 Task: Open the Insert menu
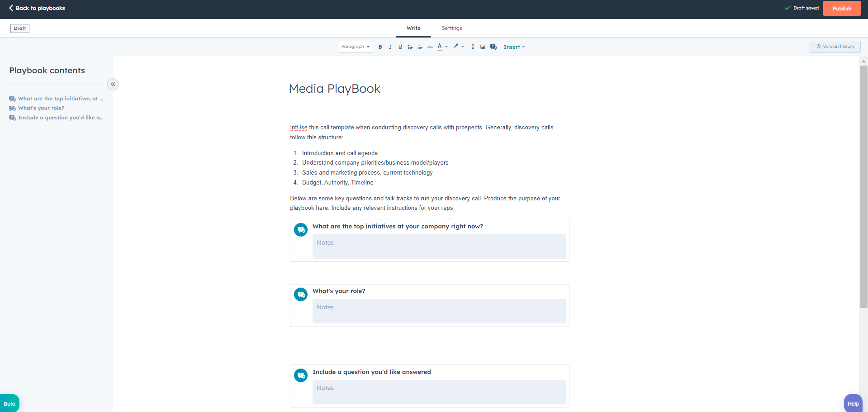tap(514, 47)
